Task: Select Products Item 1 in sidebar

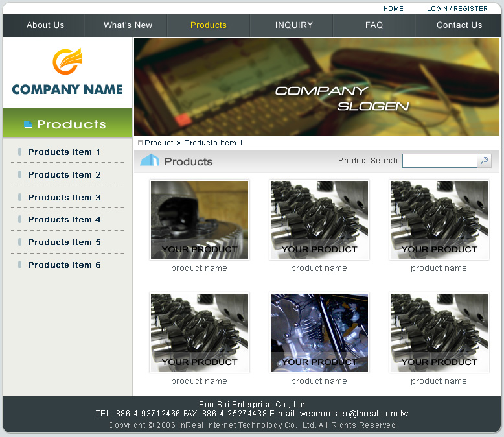Action: [64, 152]
